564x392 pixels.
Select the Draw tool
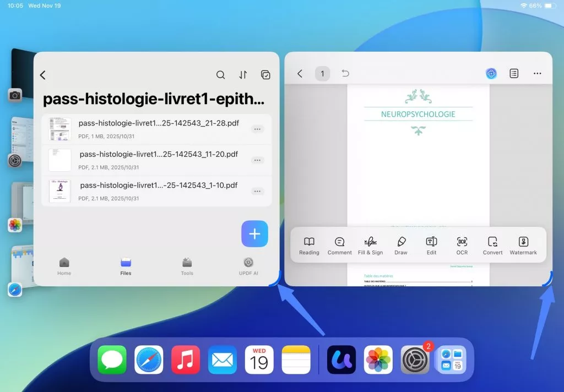(x=401, y=244)
